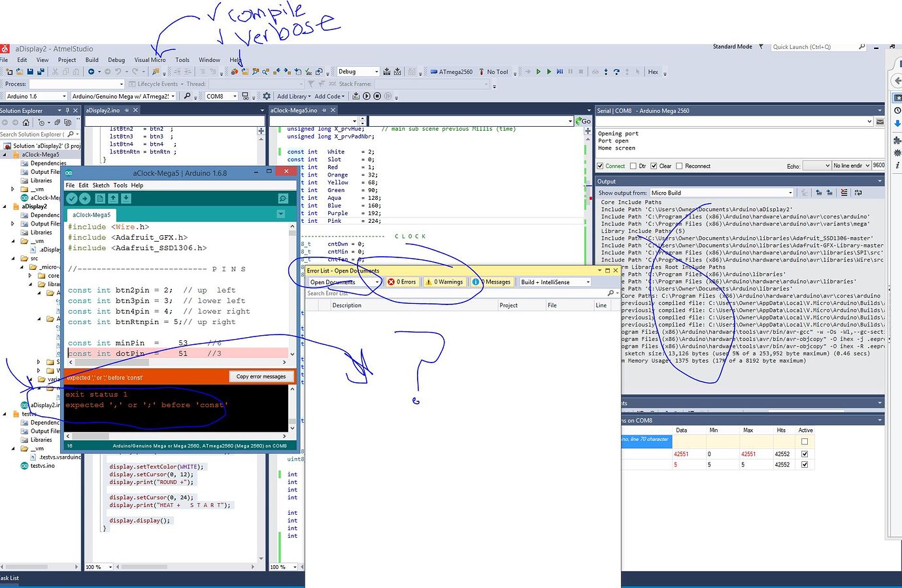The height and width of the screenshot is (588, 902).
Task: Open the Visual Micro menu
Action: [150, 59]
